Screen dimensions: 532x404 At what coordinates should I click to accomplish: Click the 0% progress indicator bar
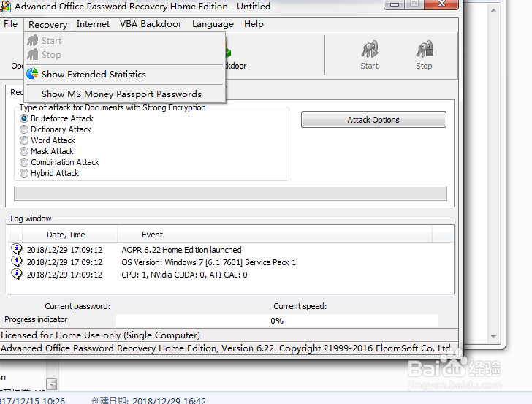click(277, 321)
